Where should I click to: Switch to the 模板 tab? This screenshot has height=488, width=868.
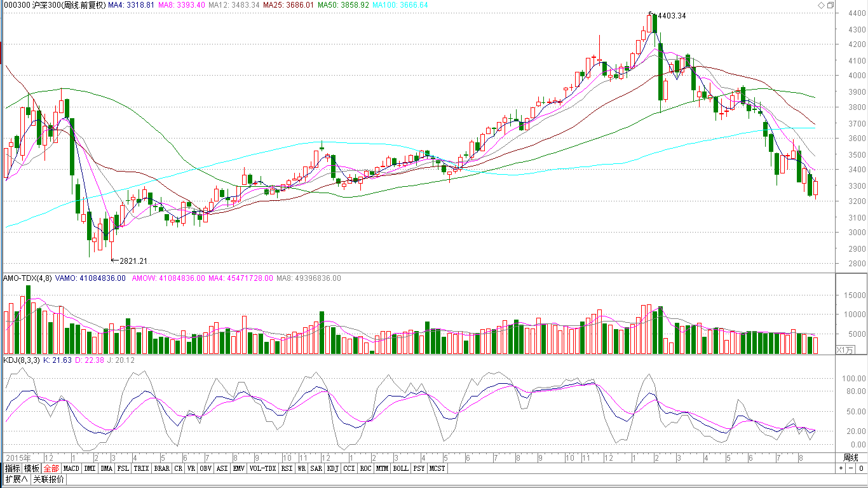coord(32,468)
